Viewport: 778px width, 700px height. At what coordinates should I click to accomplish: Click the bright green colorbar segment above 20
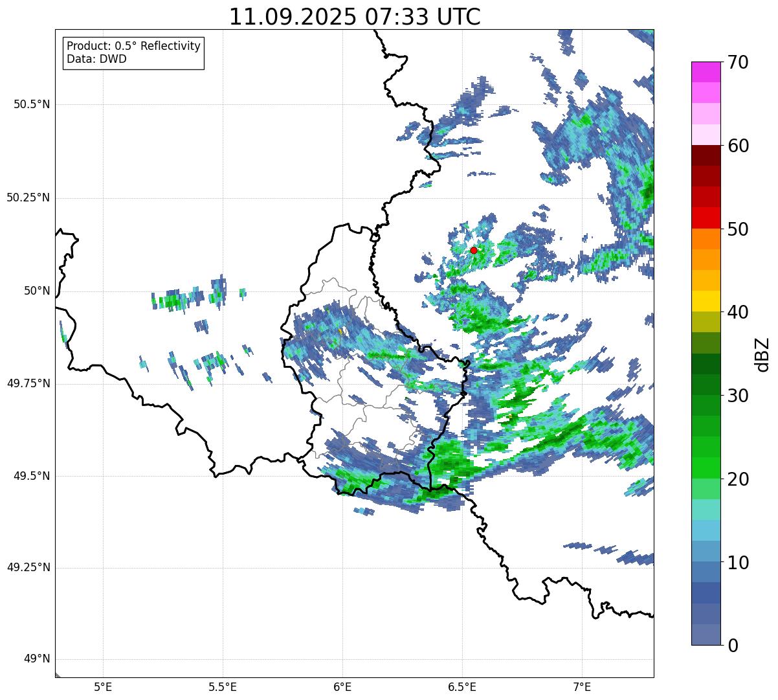(x=706, y=468)
